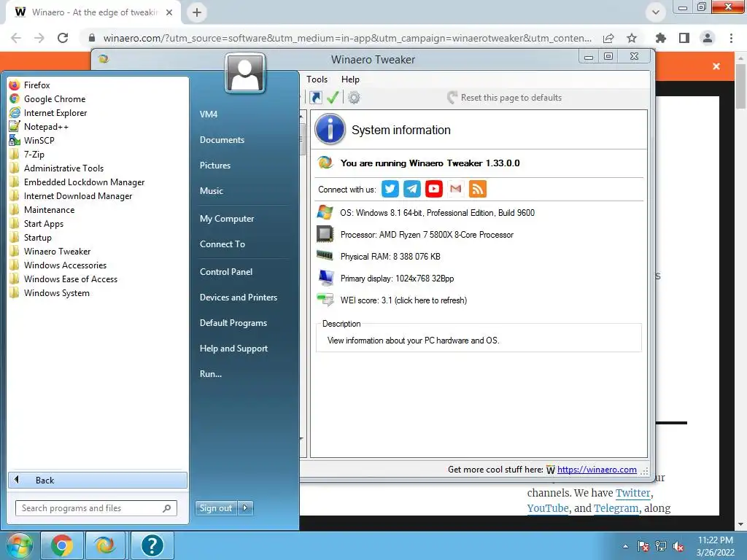Screen dimensions: 747x560
Task: Click the Twitter link on the web page
Action: tap(632, 493)
